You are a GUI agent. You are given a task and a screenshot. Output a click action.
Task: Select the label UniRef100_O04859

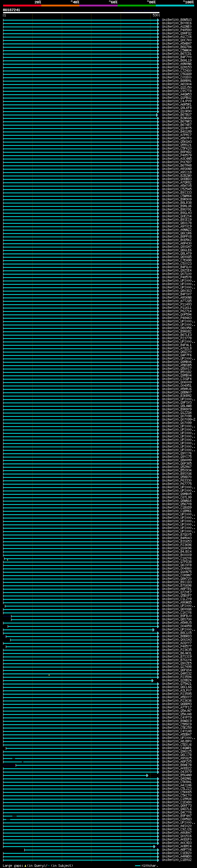coord(177,626)
